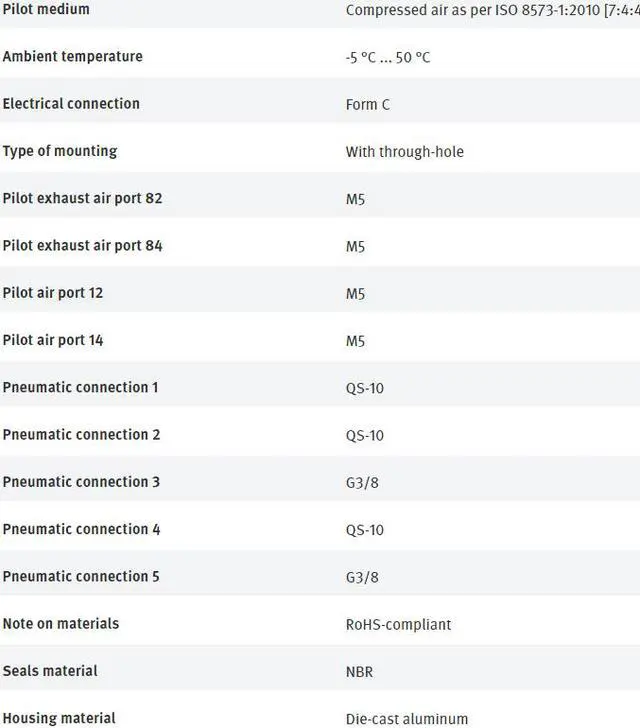
Task: Select the RoHS-compliant value
Action: tap(398, 624)
